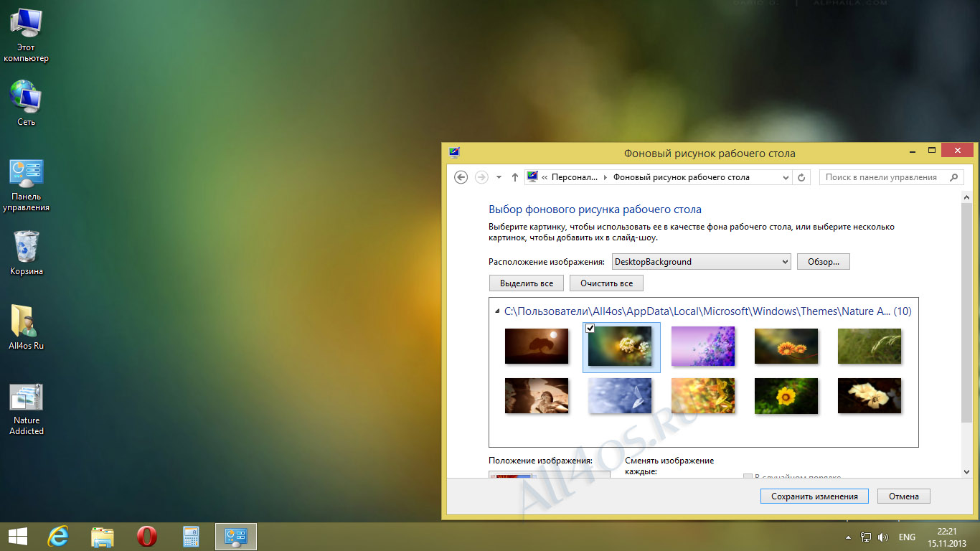
Task: Click the scrollbar down arrow
Action: pyautogui.click(x=967, y=471)
